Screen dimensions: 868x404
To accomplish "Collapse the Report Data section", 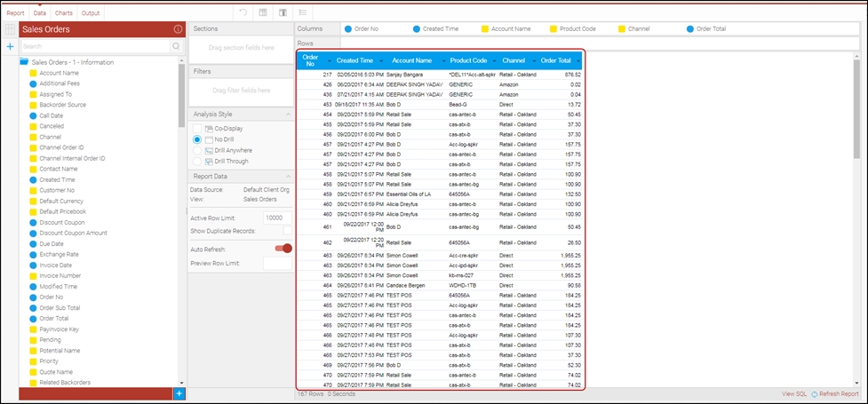I will [x=288, y=177].
